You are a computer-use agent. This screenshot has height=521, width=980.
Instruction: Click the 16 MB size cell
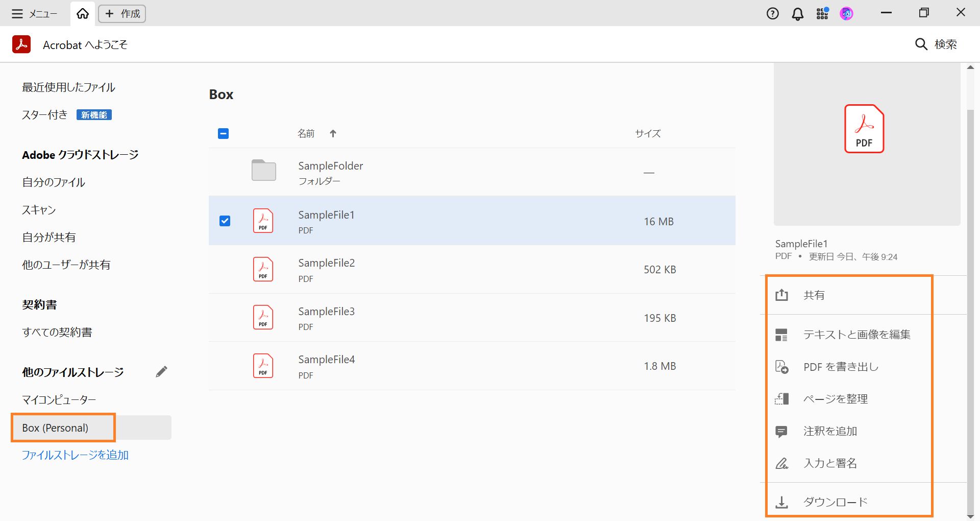tap(658, 222)
